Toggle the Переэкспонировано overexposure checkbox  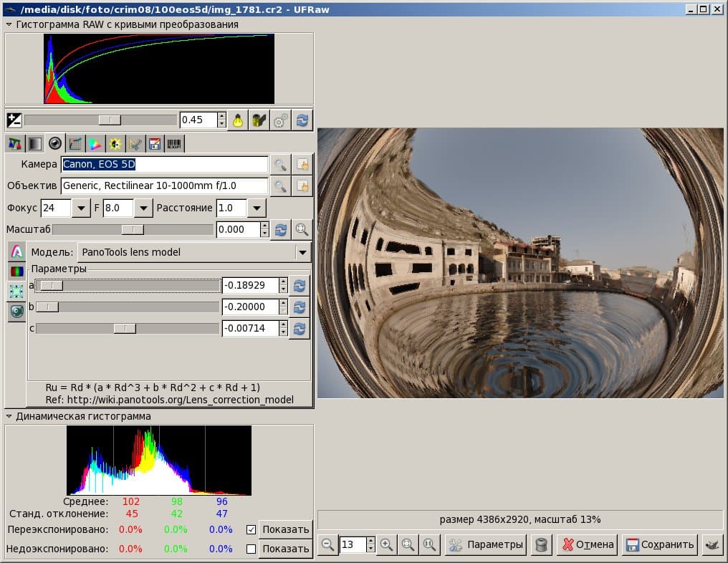coord(251,530)
